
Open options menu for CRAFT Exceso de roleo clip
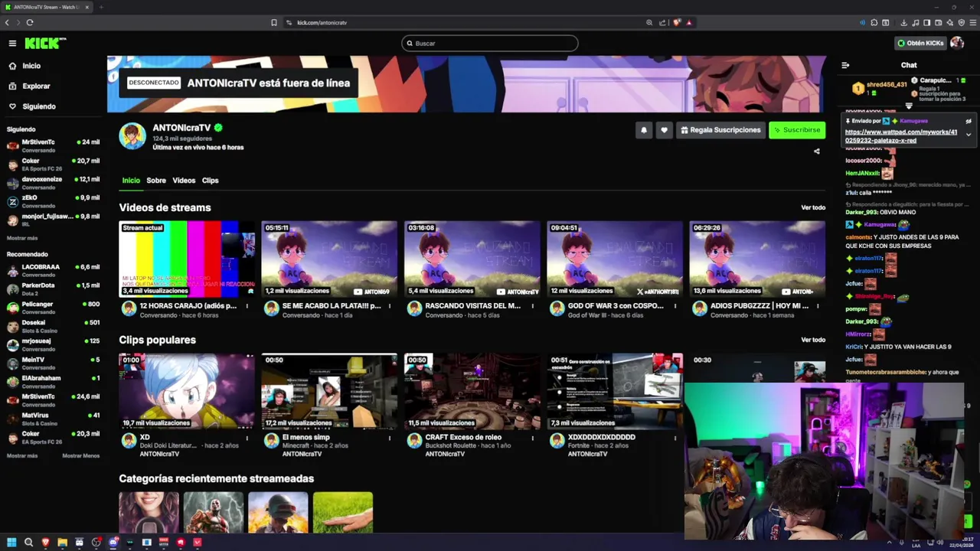pyautogui.click(x=532, y=439)
